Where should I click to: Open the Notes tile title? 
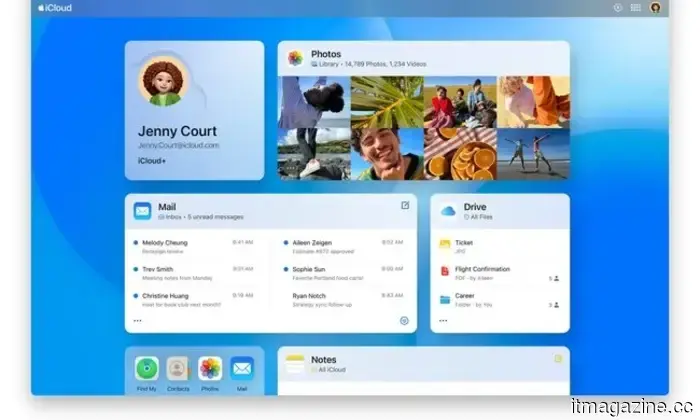point(324,359)
